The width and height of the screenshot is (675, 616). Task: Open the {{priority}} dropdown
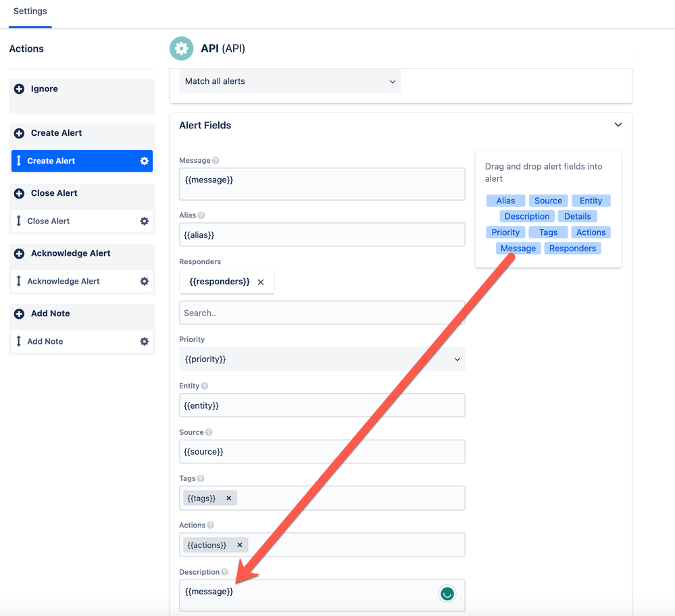[x=322, y=359]
